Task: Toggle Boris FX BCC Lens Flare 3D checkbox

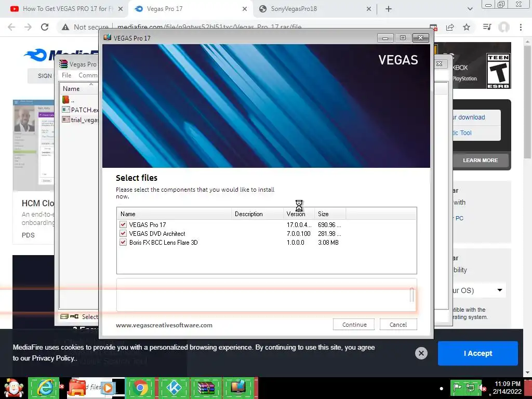Action: click(x=123, y=242)
